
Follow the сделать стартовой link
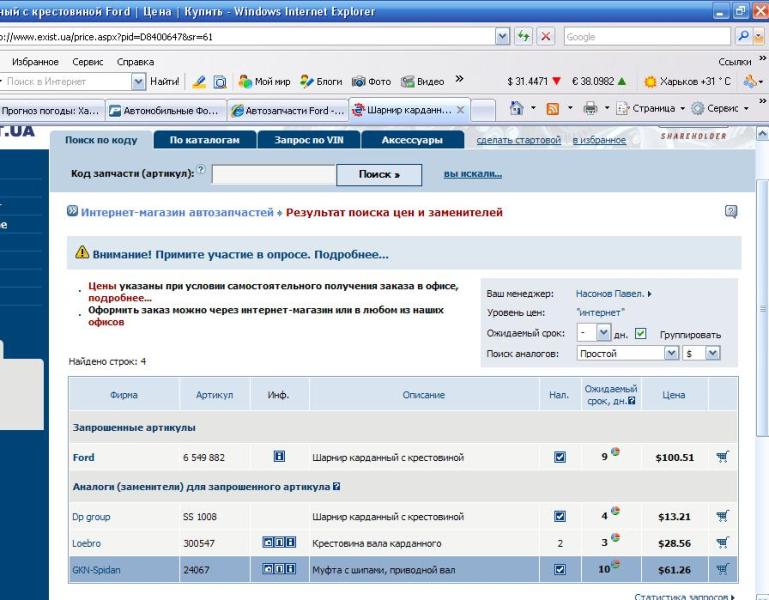coord(518,140)
